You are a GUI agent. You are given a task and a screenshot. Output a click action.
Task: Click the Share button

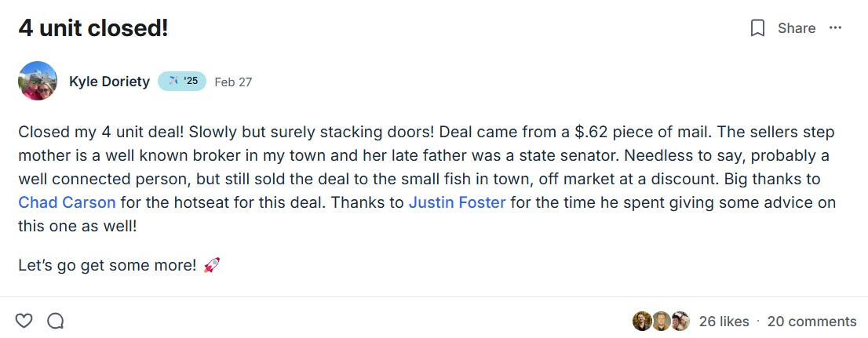click(796, 28)
